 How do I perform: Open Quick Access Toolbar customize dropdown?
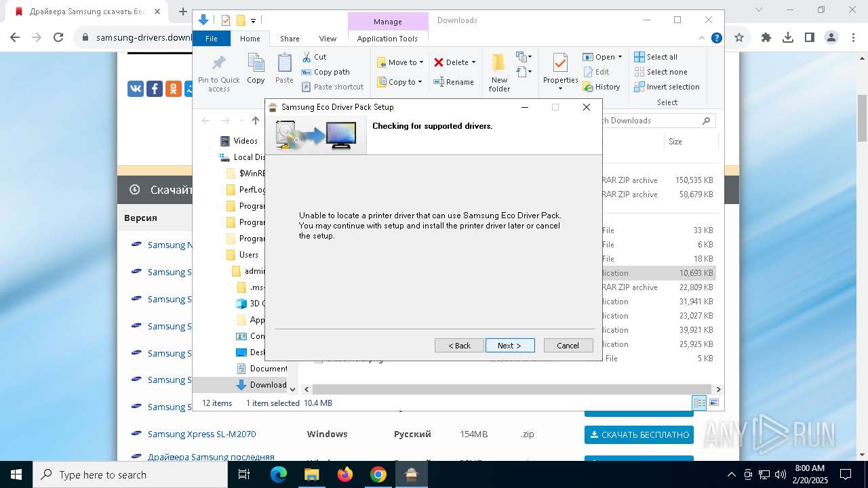coord(253,21)
